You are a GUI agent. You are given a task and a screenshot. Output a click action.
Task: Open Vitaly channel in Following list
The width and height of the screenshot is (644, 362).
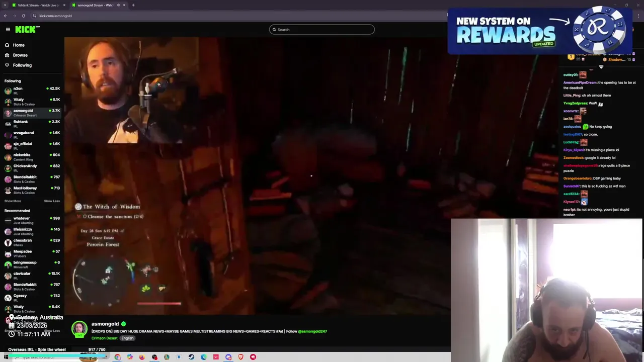pos(32,102)
